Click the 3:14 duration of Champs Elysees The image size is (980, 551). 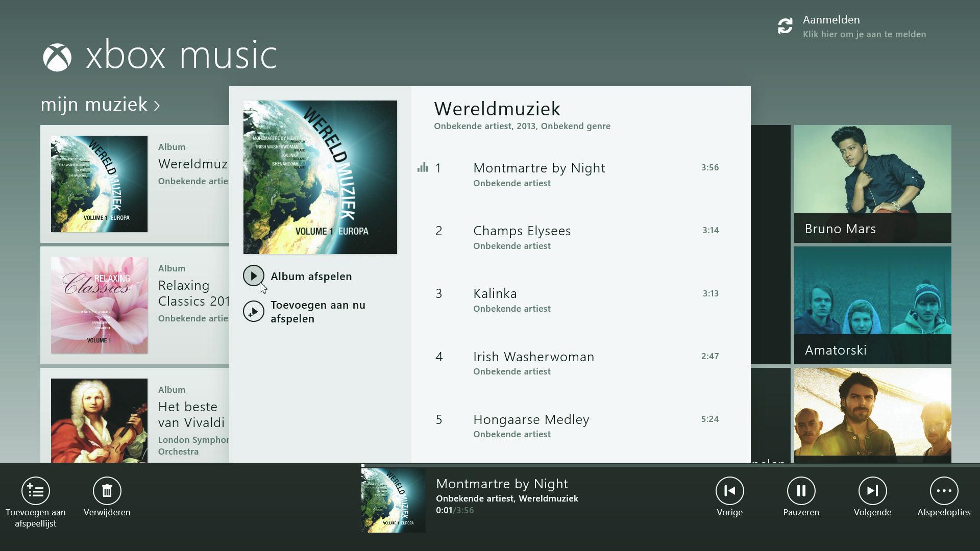[x=710, y=230]
